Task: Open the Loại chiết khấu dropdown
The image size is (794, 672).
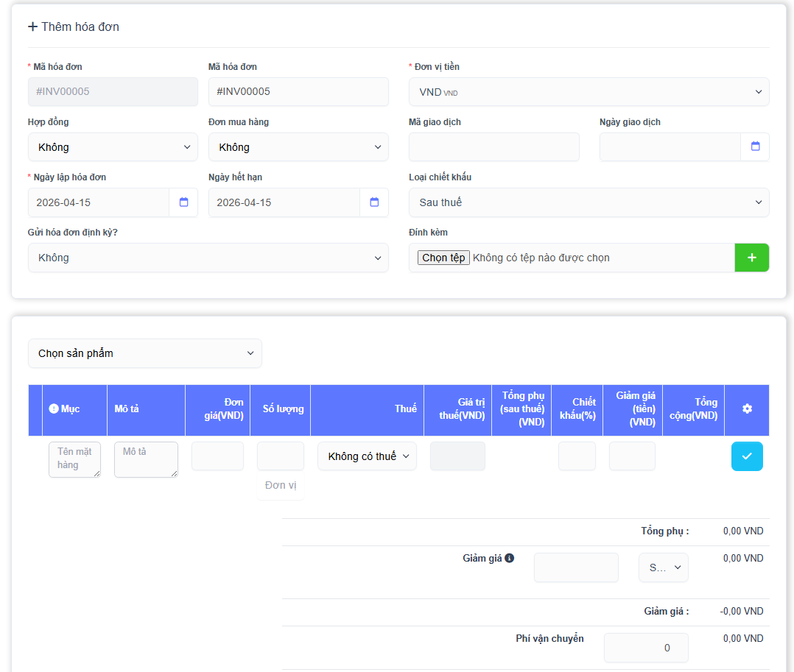Action: click(x=589, y=202)
